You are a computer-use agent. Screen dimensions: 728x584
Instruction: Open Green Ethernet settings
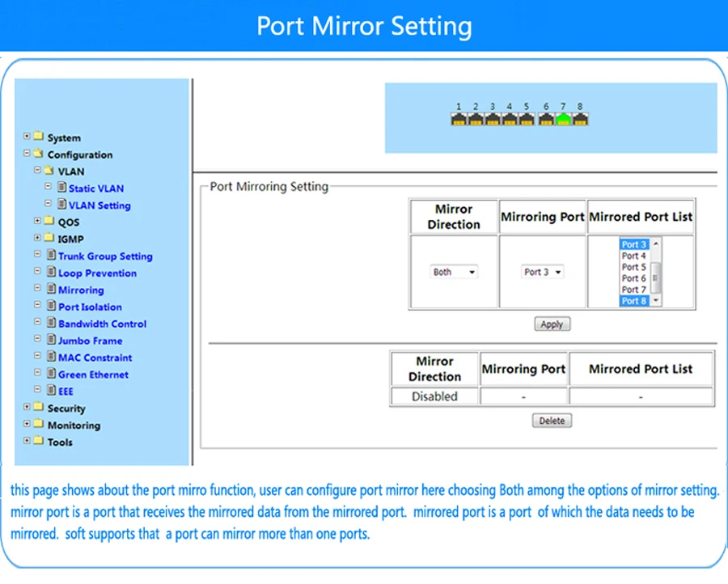coord(93,375)
